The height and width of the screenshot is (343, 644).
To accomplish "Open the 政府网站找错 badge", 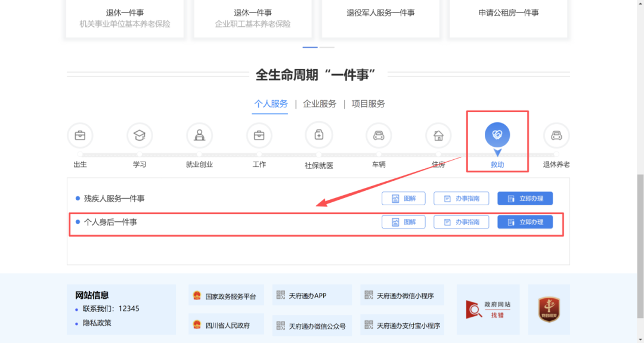I will click(x=488, y=310).
